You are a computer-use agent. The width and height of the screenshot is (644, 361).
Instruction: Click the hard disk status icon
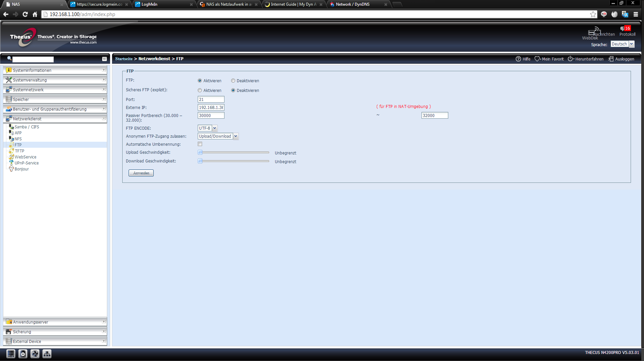point(23,354)
